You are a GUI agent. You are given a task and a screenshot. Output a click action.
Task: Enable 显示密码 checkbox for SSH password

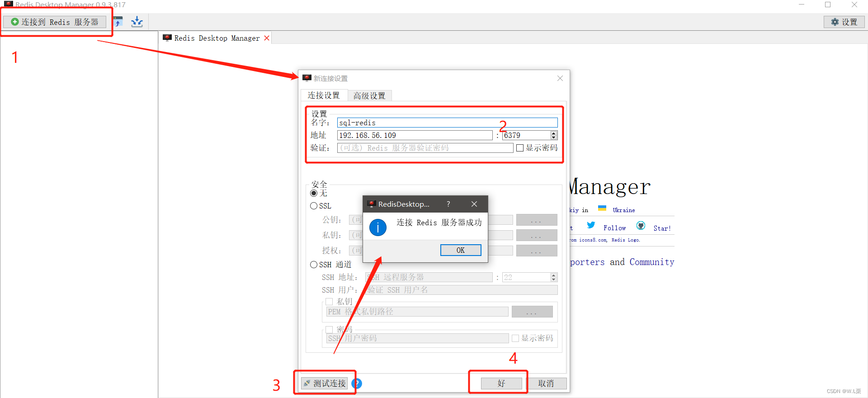(515, 338)
